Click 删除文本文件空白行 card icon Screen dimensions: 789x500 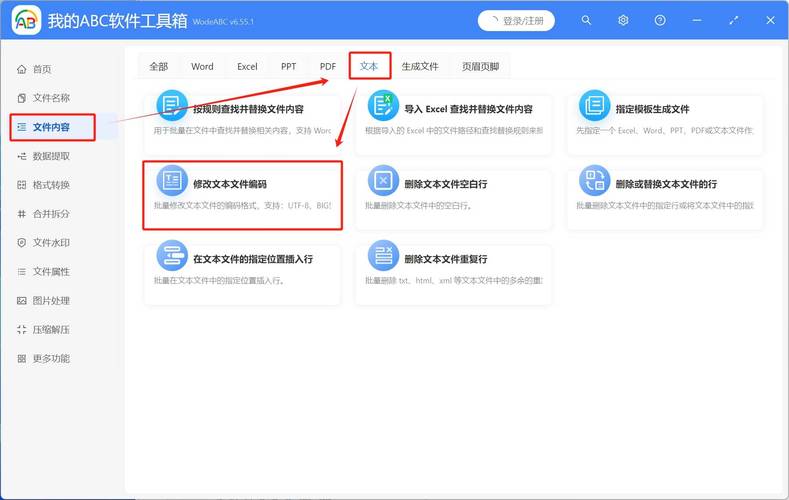383,181
